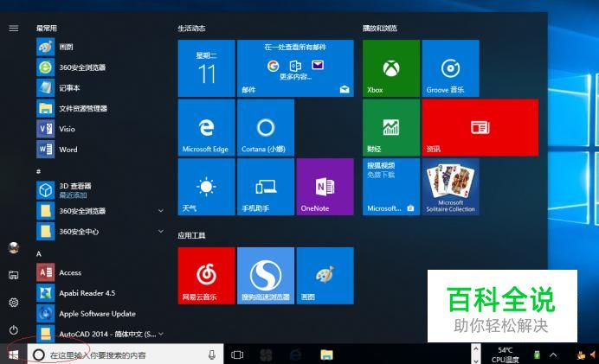Click the Cortana circle icon on taskbar

[39, 354]
